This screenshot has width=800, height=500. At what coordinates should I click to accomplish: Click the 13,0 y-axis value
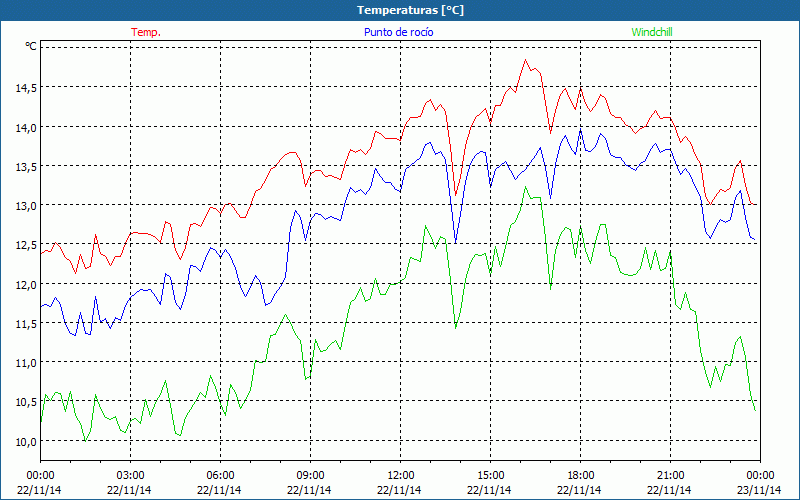26,206
